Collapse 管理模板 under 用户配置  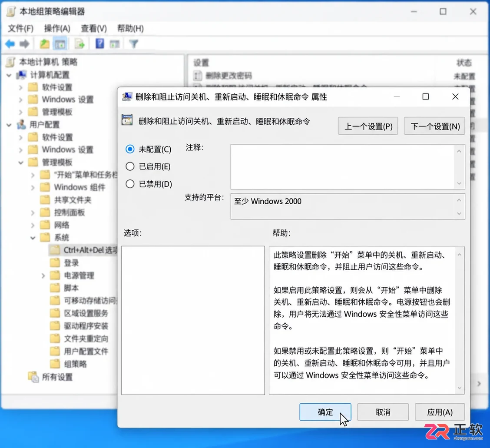coord(20,163)
